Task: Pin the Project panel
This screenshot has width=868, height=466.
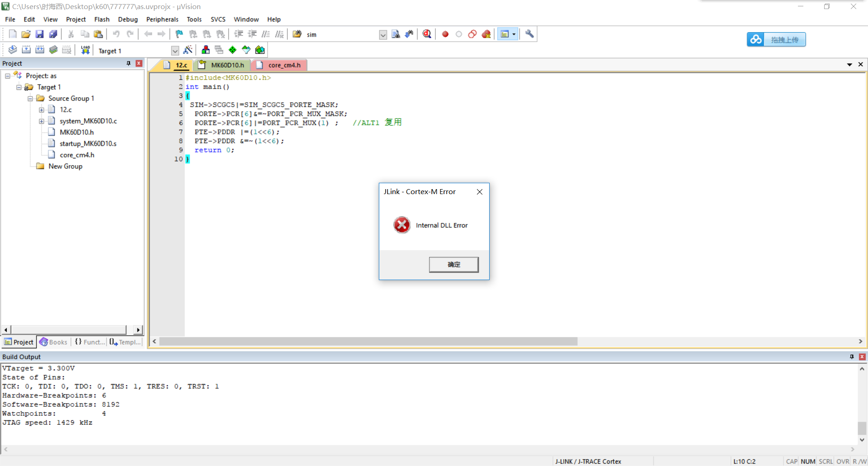Action: coord(128,63)
